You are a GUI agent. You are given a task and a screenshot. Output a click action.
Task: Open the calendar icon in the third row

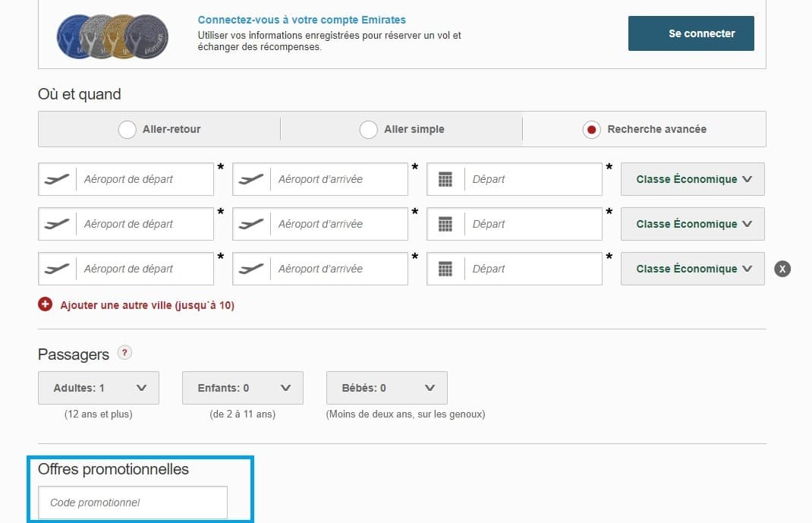[445, 269]
